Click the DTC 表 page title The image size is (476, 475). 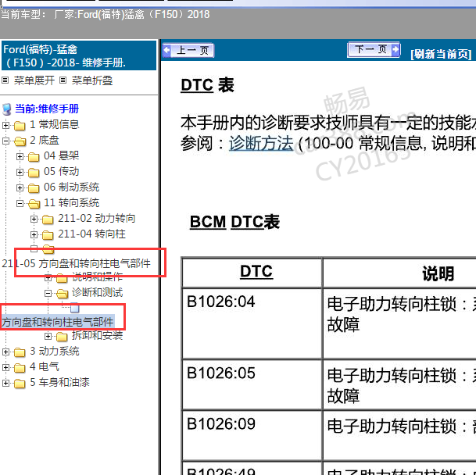coord(207,85)
